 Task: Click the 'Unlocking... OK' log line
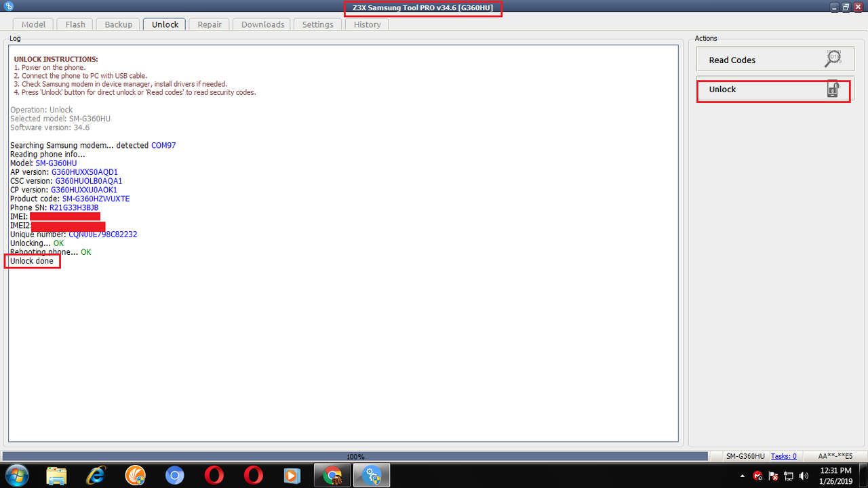[37, 243]
